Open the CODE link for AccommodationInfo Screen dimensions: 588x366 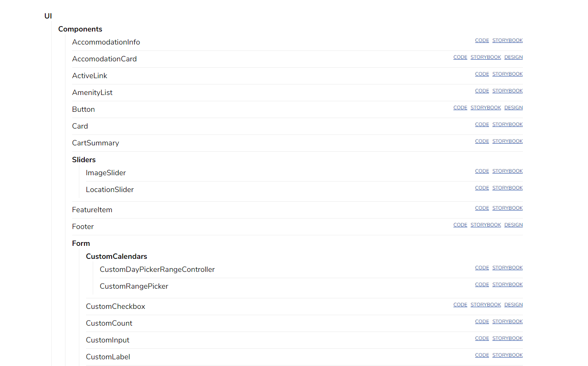click(482, 40)
